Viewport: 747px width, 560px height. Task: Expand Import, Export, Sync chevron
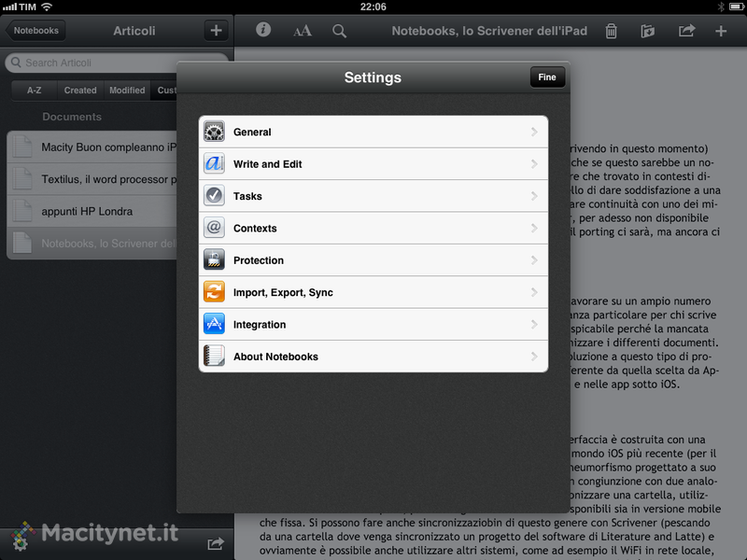pos(534,292)
